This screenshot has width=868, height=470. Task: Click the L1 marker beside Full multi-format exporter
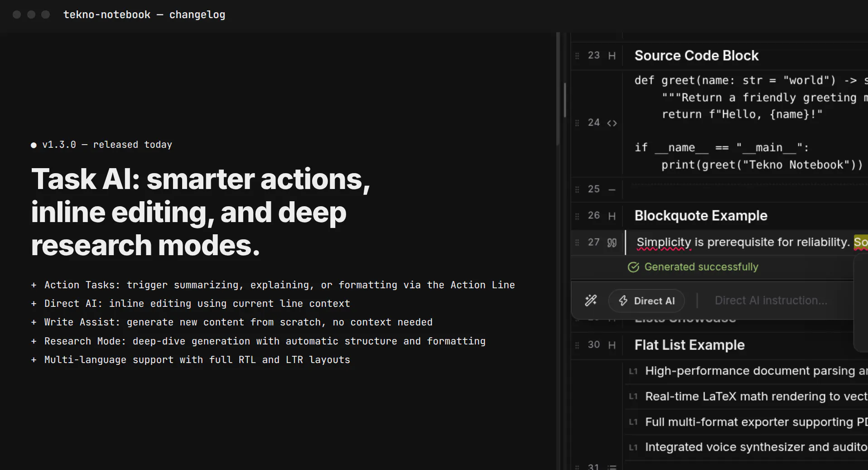633,422
